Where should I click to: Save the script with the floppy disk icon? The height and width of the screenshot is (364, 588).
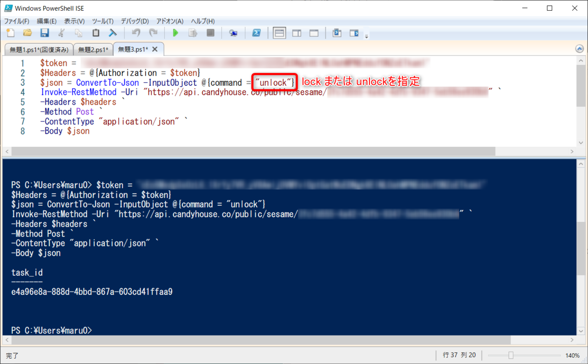pyautogui.click(x=45, y=33)
